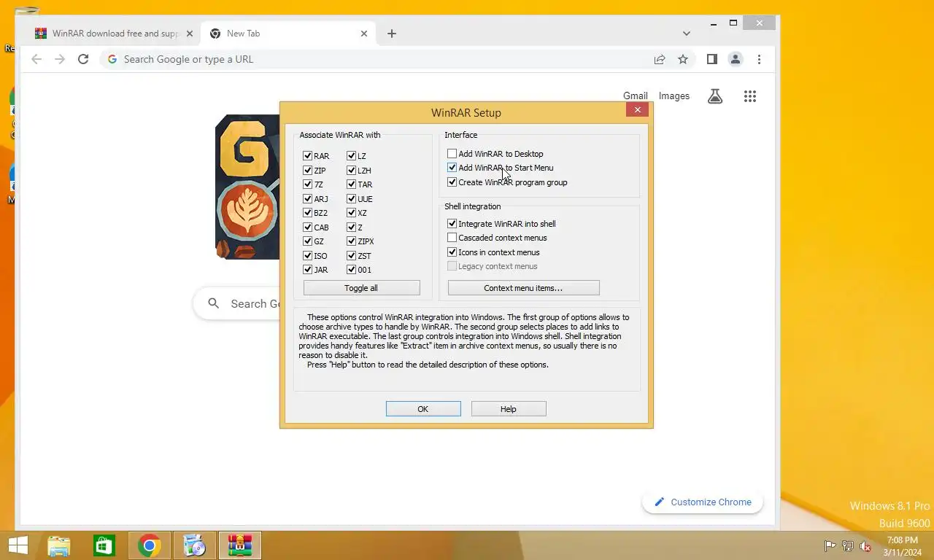The height and width of the screenshot is (560, 934).
Task: Open the installer disc taskbar icon
Action: point(195,545)
